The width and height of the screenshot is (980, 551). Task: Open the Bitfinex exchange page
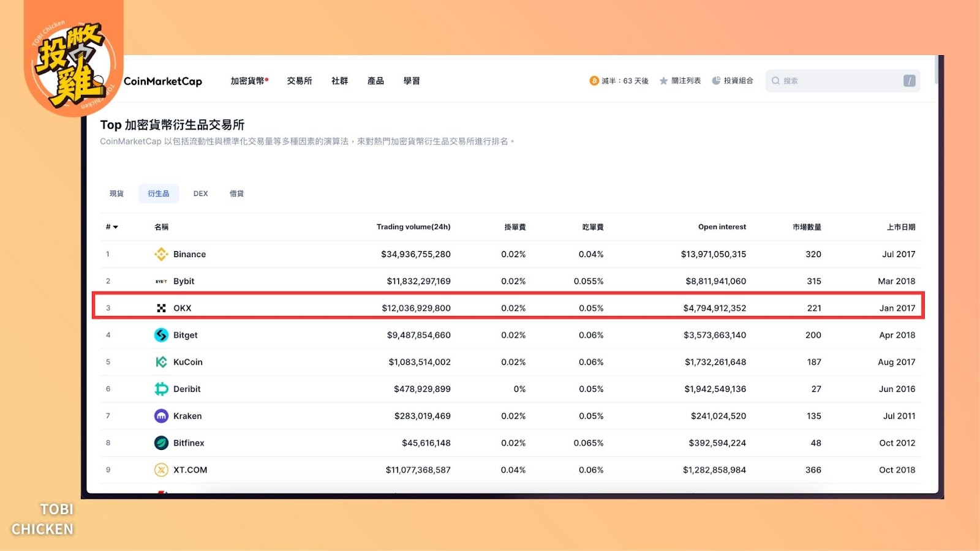189,443
